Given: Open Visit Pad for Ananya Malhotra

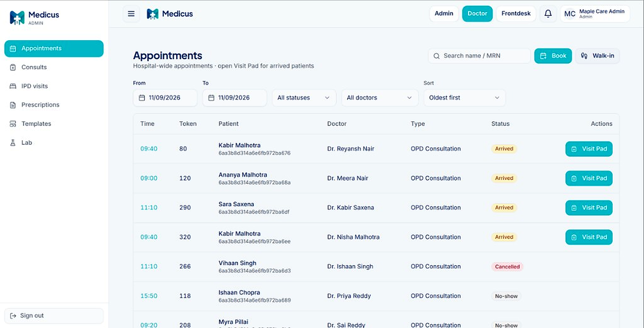Looking at the screenshot, I should click(x=589, y=178).
